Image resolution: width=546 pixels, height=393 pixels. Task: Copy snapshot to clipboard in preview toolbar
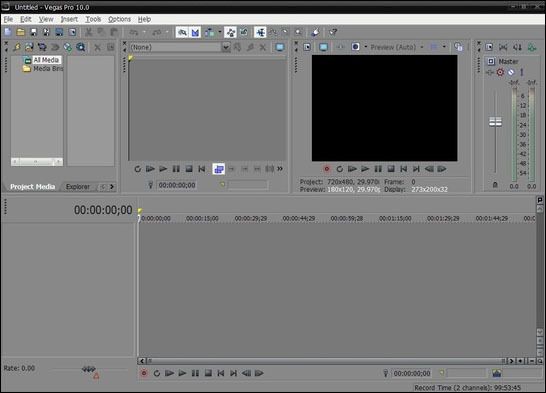[x=459, y=47]
